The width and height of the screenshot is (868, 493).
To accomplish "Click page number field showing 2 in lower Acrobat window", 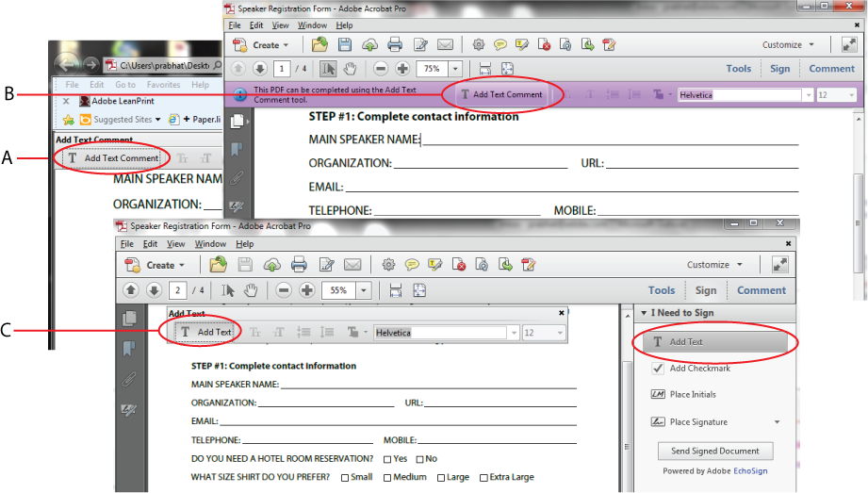I will click(x=178, y=290).
